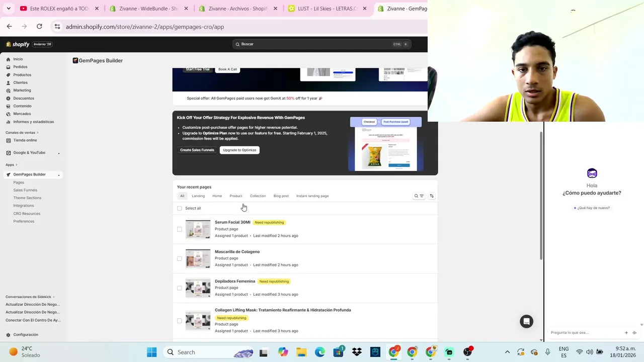The width and height of the screenshot is (644, 362).
Task: Click ¿Qué hay de nuevo? link
Action: point(592,208)
